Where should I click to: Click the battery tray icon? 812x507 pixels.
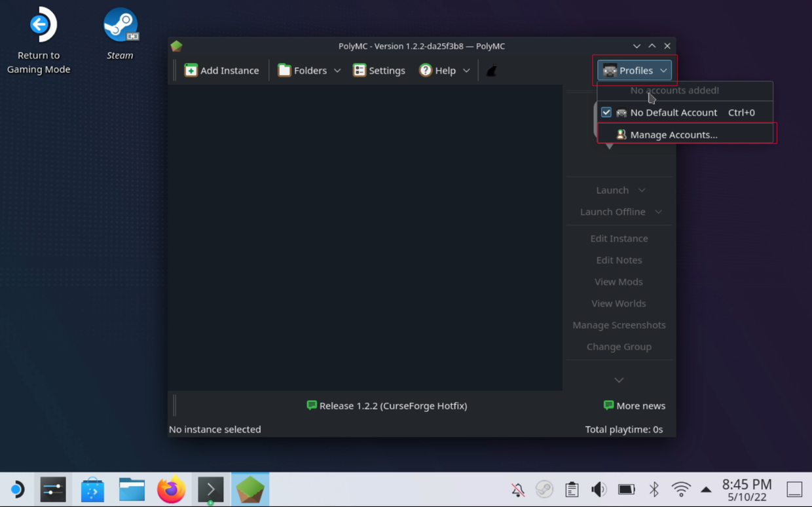click(627, 489)
